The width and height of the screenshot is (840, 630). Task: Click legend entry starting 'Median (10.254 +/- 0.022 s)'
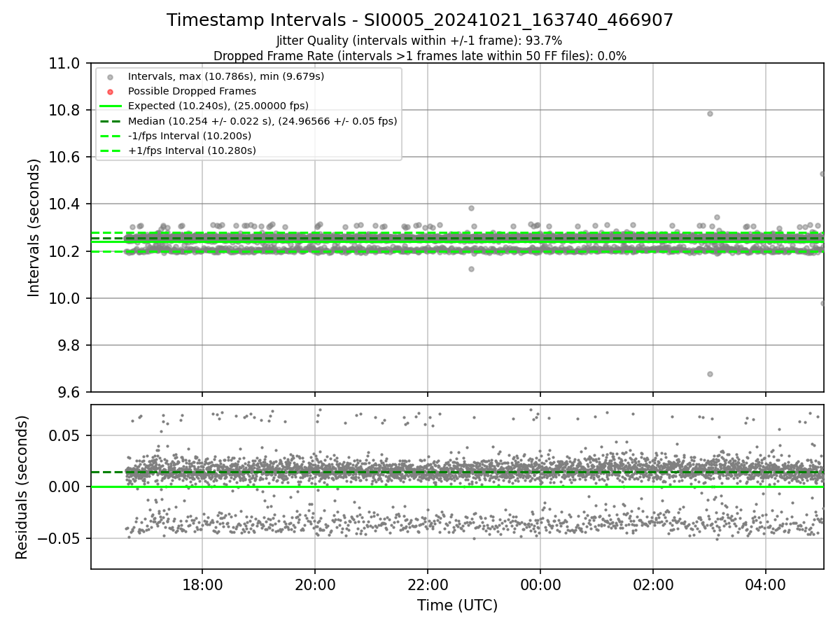pos(262,121)
